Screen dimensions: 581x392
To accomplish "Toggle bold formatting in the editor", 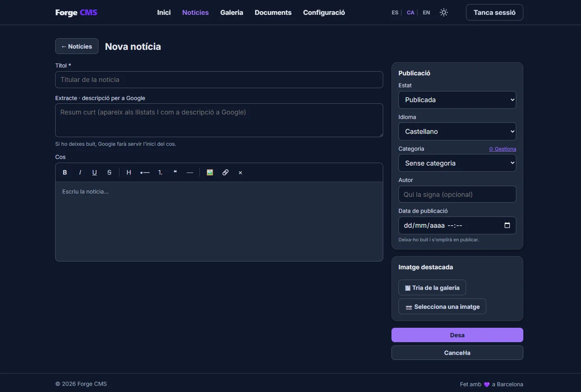I will pos(65,173).
